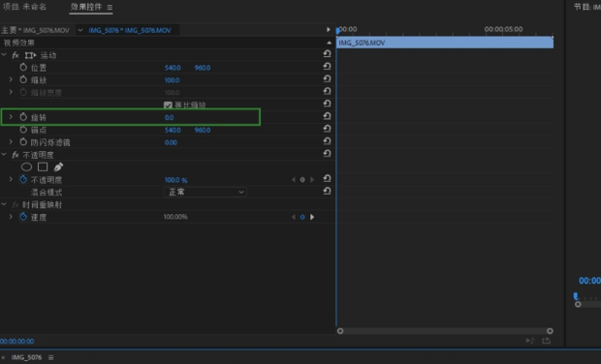Edit the 缩放 value 100.0

coord(173,80)
